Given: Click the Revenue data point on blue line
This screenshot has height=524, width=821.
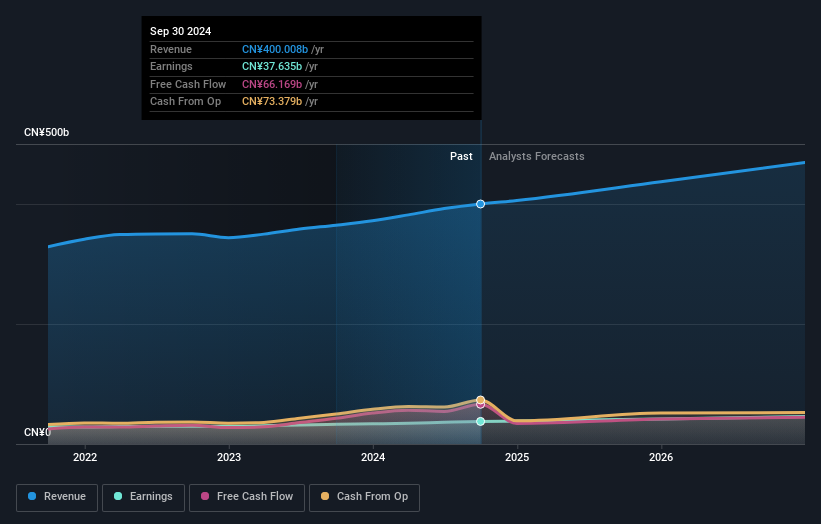Looking at the screenshot, I should pyautogui.click(x=480, y=204).
